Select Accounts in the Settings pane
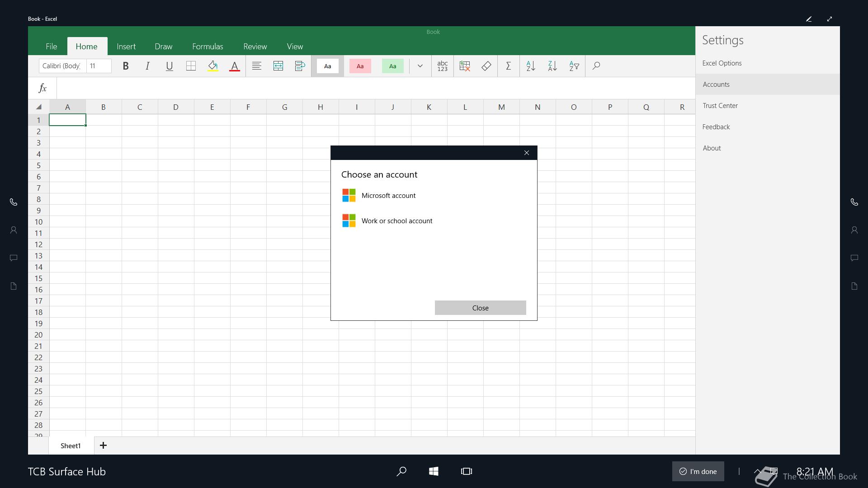This screenshot has width=868, height=488. tap(768, 84)
